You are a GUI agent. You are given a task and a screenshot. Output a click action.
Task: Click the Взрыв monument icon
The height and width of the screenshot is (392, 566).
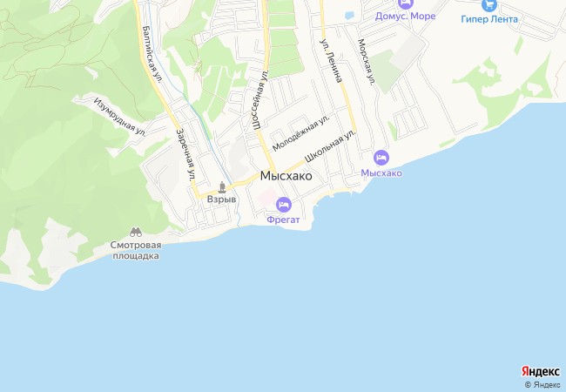click(x=222, y=187)
